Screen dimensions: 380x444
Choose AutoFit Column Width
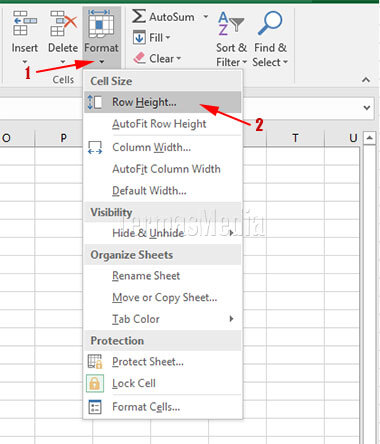(163, 169)
